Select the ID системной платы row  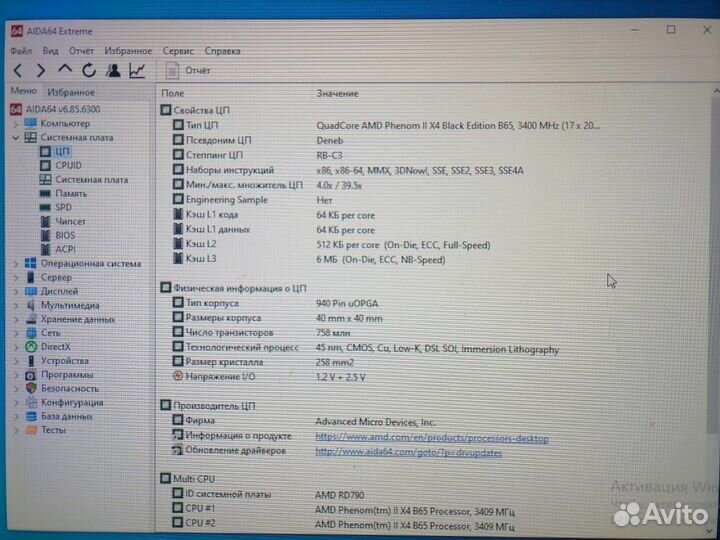(x=268, y=495)
